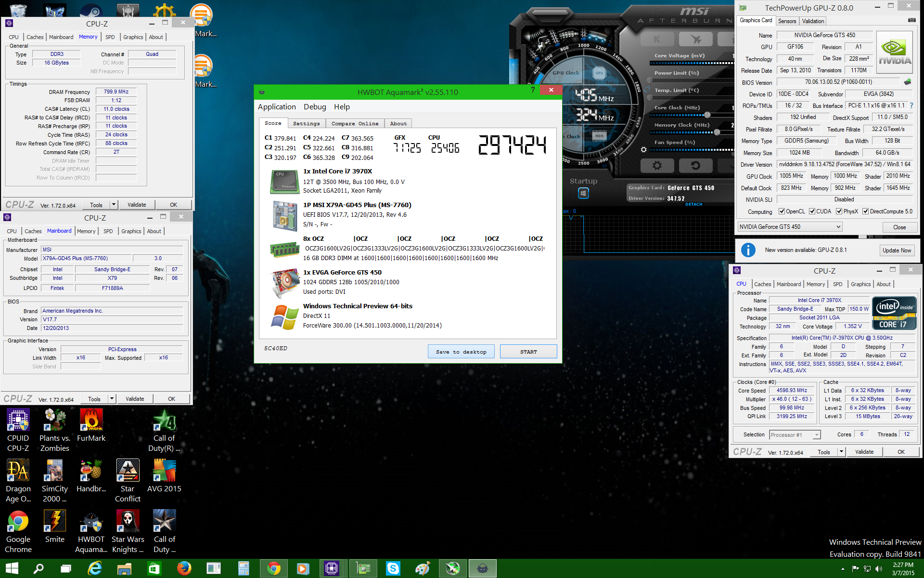Click the Aquamark help question mark icon
The height and width of the screenshot is (578, 924).
tap(533, 90)
